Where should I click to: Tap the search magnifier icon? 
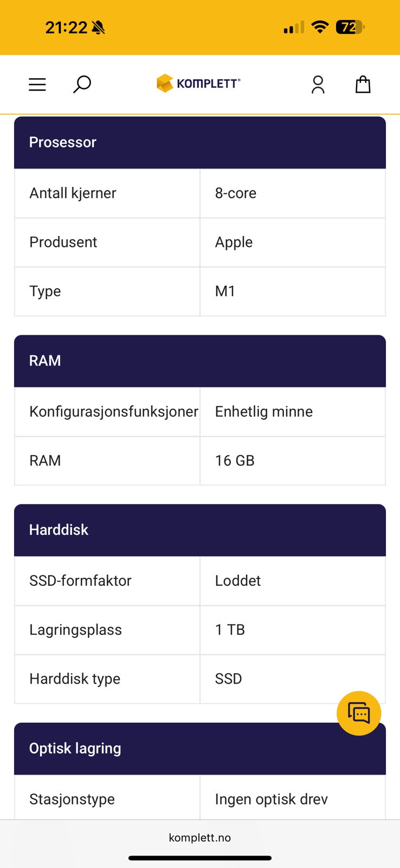click(82, 85)
